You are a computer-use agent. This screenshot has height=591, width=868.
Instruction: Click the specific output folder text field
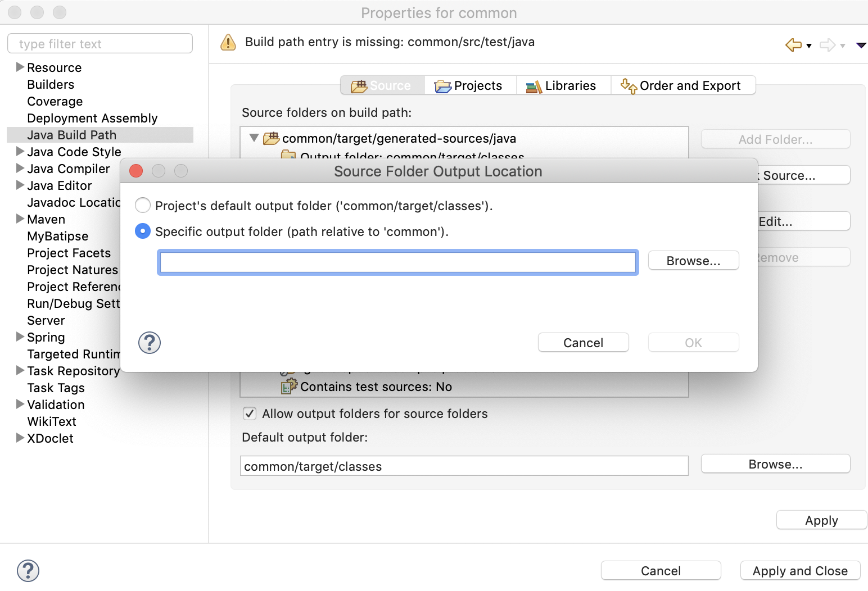pyautogui.click(x=397, y=262)
